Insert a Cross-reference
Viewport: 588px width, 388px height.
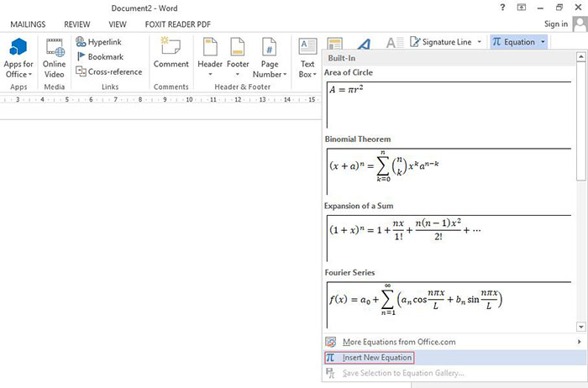[109, 71]
